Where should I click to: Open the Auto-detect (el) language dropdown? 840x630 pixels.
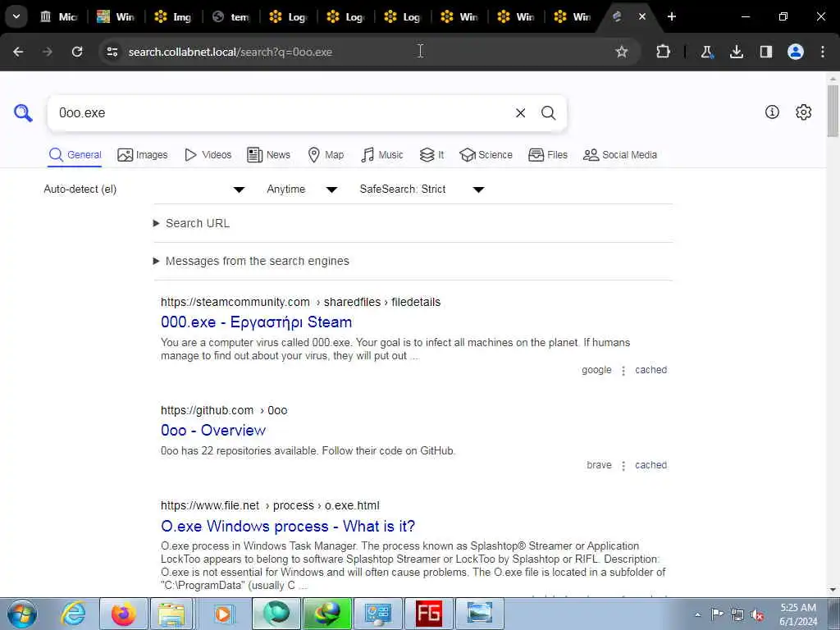144,189
